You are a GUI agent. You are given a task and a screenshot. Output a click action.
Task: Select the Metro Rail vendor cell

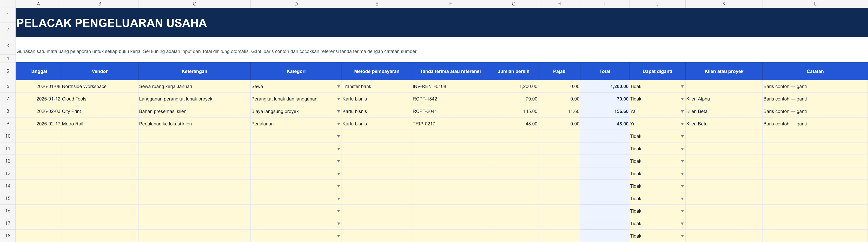tap(100, 124)
